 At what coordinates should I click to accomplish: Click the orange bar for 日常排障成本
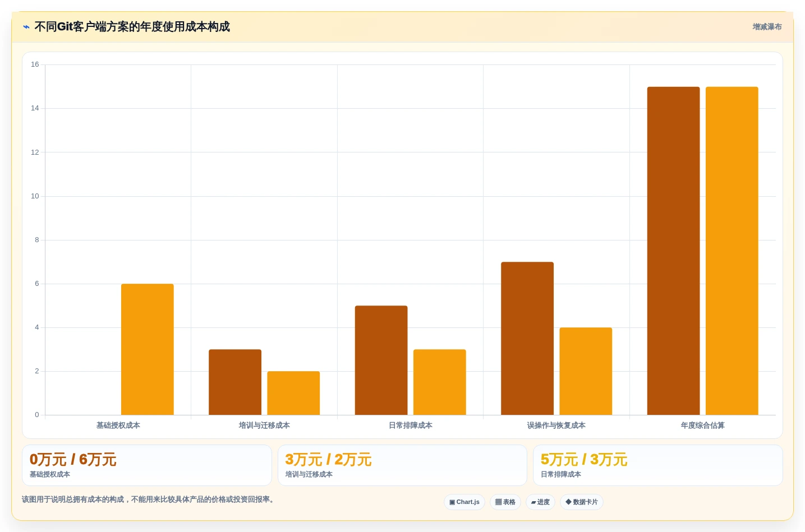[440, 382]
